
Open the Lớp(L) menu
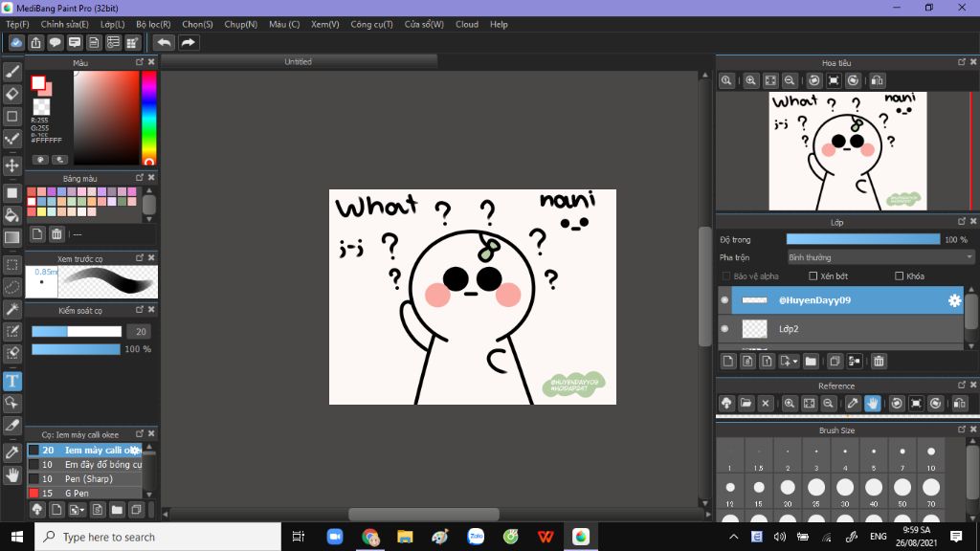coord(113,24)
